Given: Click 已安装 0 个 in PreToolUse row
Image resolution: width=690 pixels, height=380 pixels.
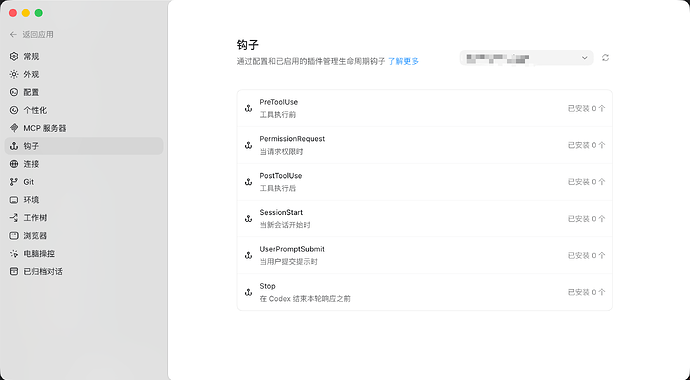Looking at the screenshot, I should pos(587,108).
